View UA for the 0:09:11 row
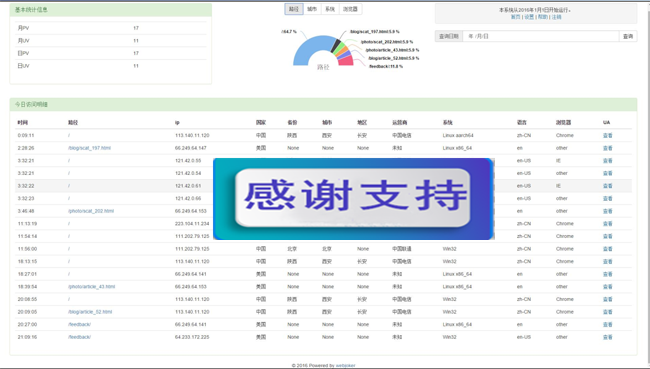 coord(607,136)
